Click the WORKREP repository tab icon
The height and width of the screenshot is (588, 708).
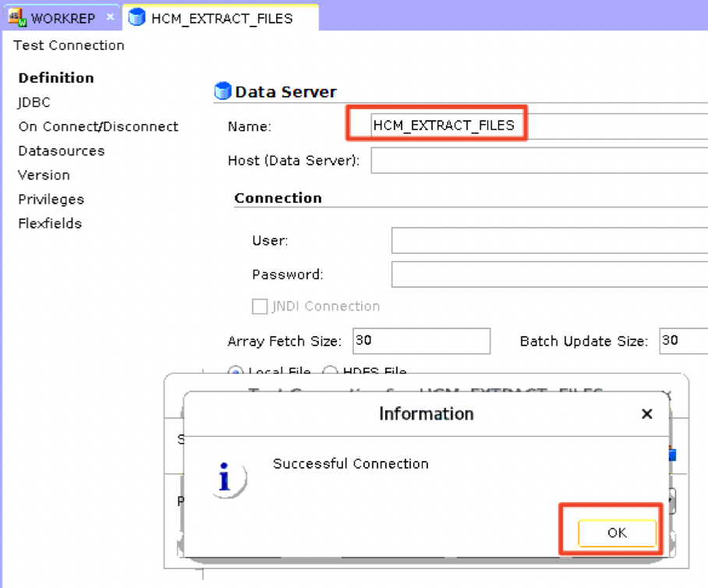(17, 17)
